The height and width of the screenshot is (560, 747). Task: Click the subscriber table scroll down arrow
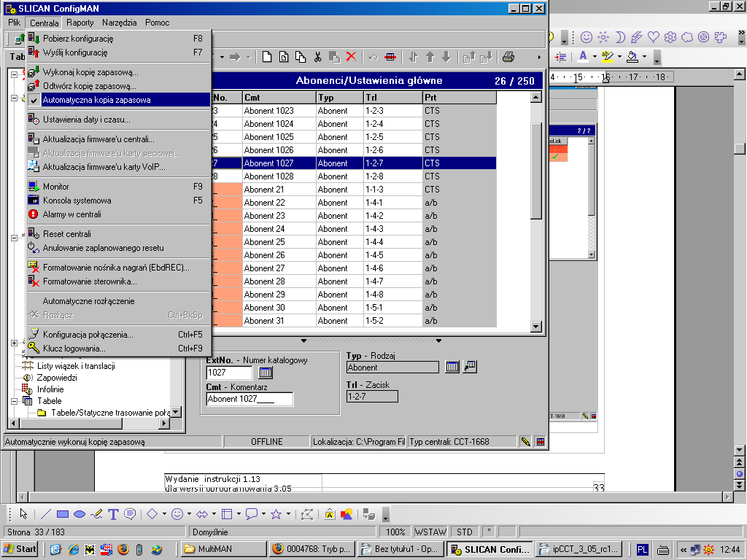coord(536,327)
